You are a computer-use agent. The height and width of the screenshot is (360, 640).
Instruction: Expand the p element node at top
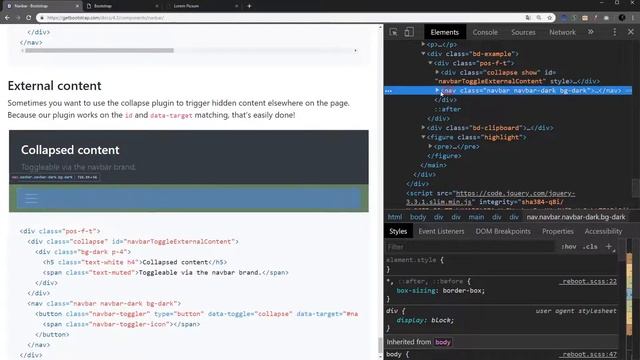(x=423, y=44)
